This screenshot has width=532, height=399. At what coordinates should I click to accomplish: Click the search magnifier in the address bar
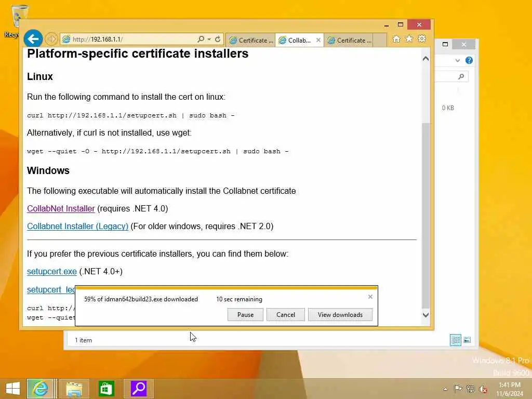(x=201, y=39)
